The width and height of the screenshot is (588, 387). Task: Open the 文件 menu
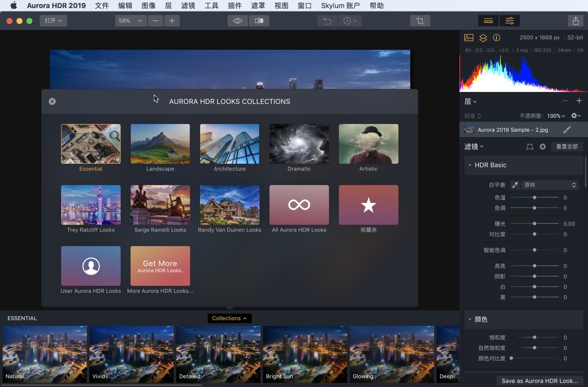pyautogui.click(x=102, y=5)
